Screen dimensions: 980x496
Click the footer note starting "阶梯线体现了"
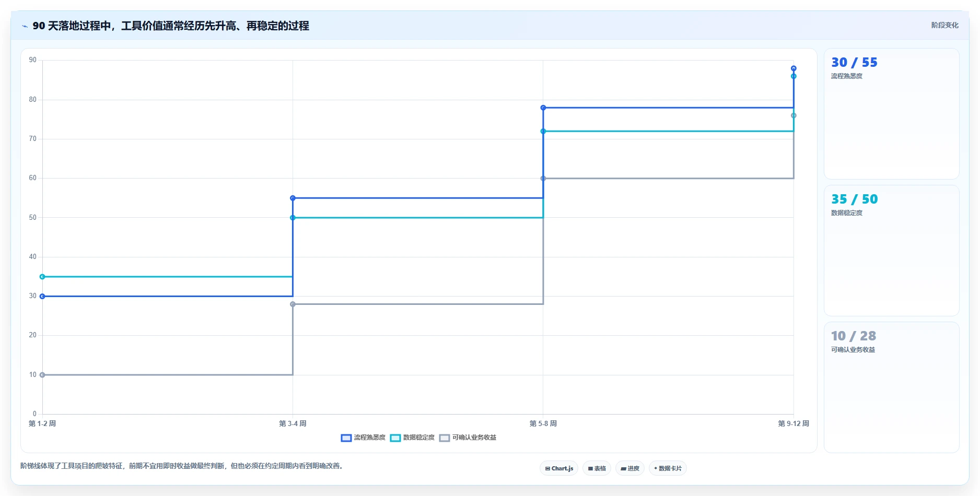click(183, 466)
